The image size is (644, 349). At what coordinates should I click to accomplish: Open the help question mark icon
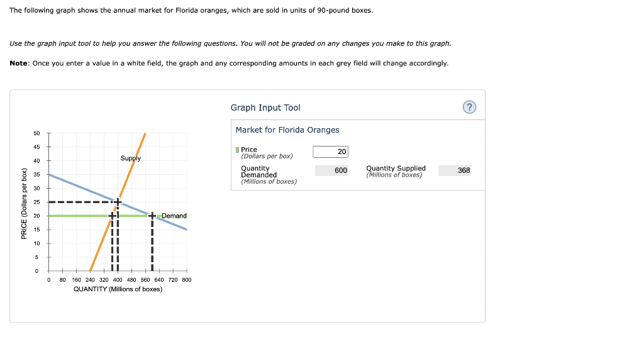tap(469, 108)
